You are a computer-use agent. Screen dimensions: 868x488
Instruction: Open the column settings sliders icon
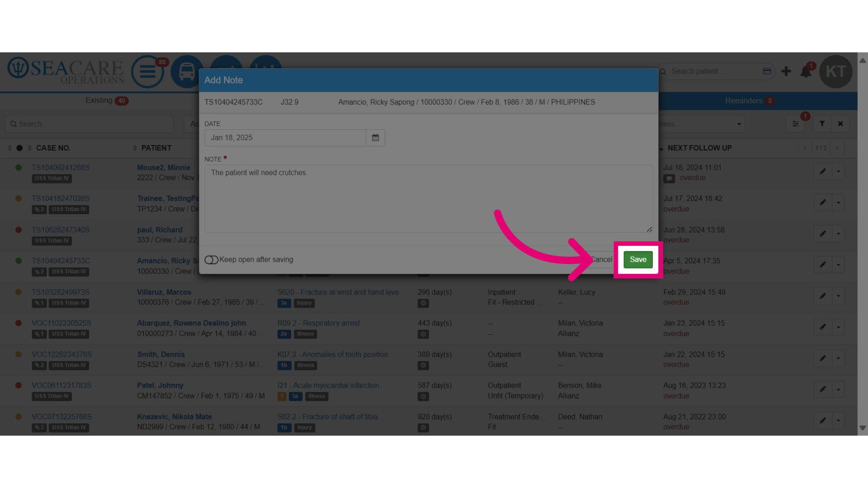795,124
